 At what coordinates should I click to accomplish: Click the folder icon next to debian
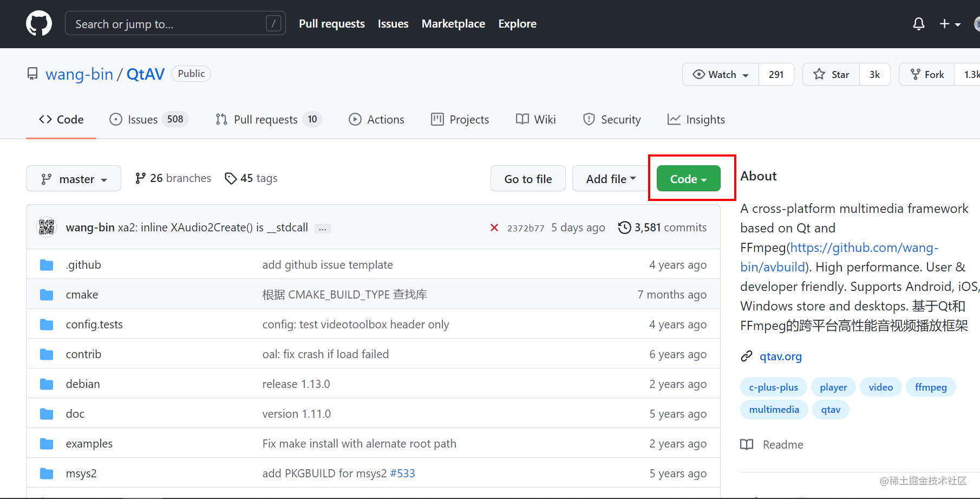tap(47, 384)
